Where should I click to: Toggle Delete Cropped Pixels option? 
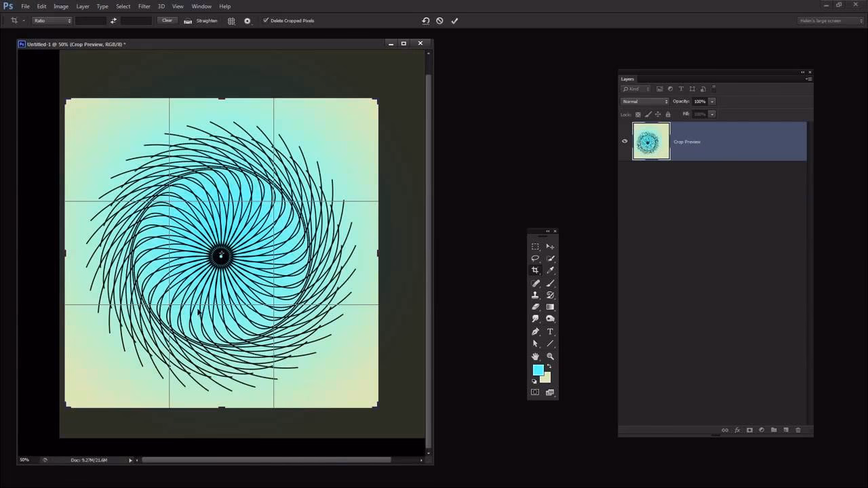pos(264,20)
